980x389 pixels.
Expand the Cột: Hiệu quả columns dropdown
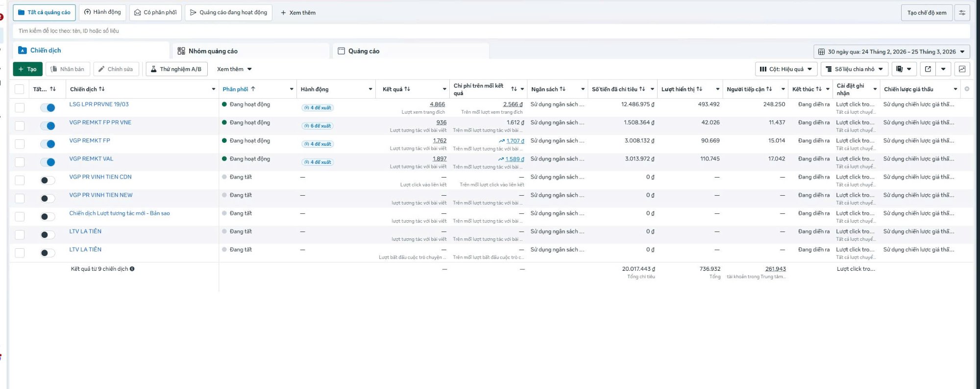coord(786,69)
